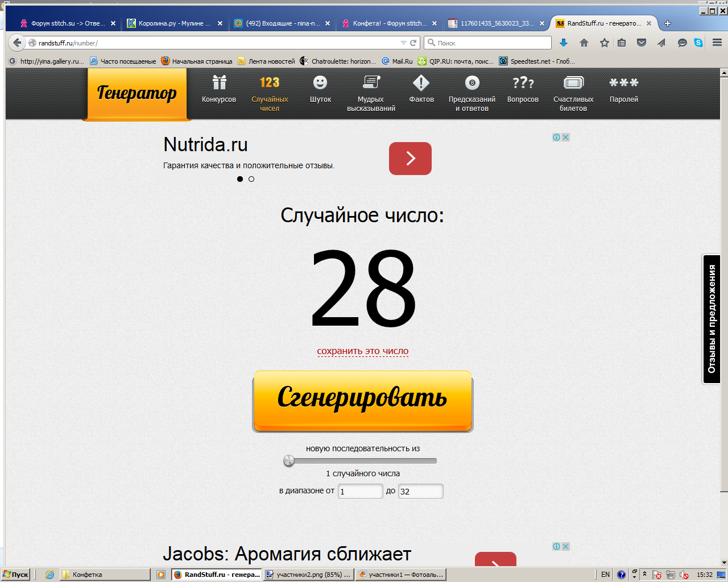
Task: Switch to the Королина.ру browser tab
Action: coord(173,23)
